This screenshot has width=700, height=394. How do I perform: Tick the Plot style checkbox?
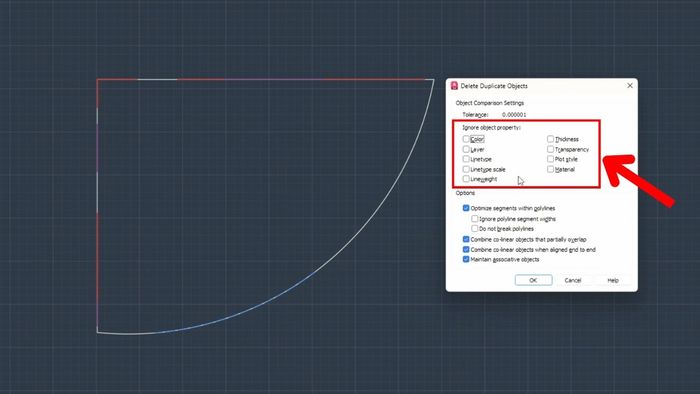(x=550, y=159)
